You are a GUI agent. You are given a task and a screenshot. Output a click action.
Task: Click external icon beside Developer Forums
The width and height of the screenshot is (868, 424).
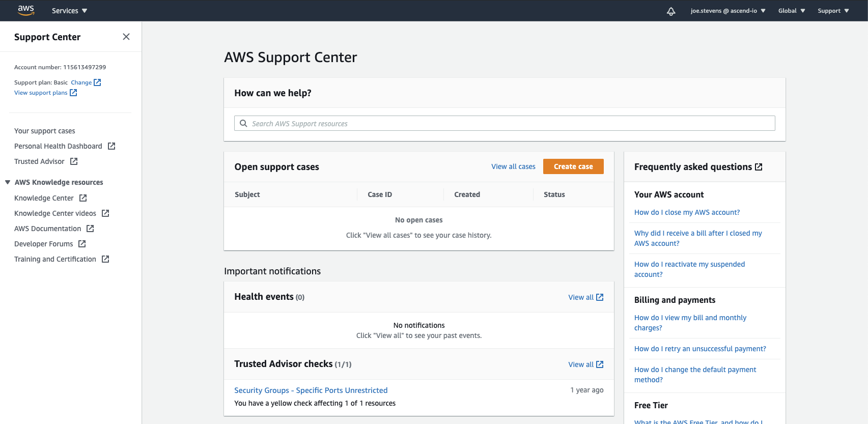click(82, 244)
